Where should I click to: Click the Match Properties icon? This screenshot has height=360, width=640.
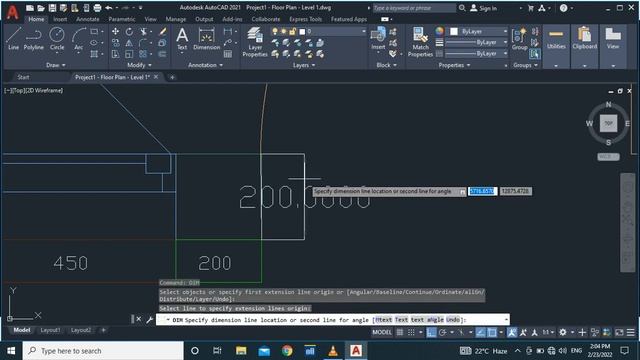pos(420,42)
